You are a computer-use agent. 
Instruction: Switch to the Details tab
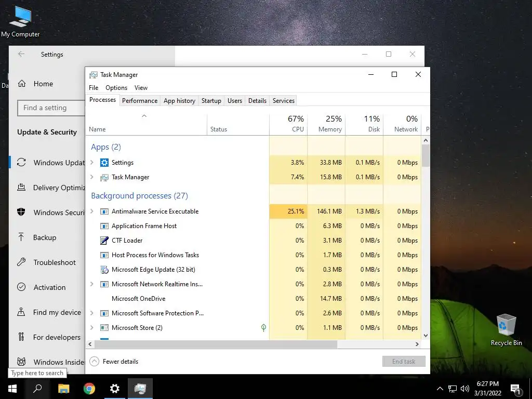click(257, 101)
